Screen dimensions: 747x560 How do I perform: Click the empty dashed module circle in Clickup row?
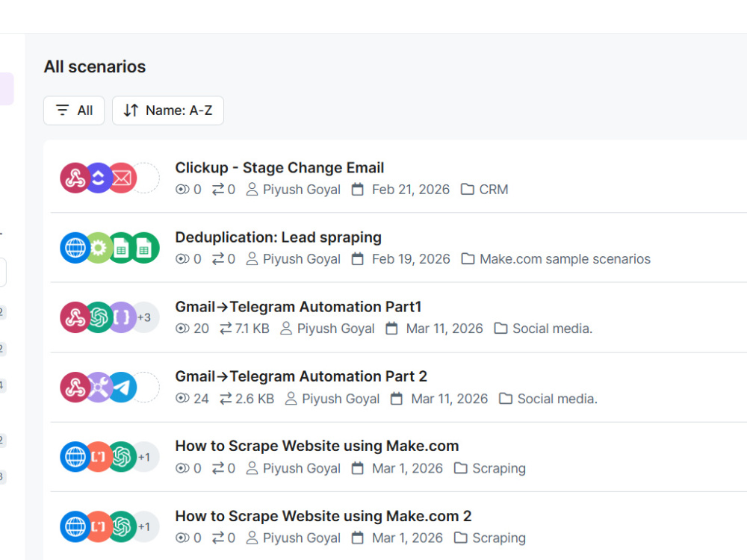(145, 178)
